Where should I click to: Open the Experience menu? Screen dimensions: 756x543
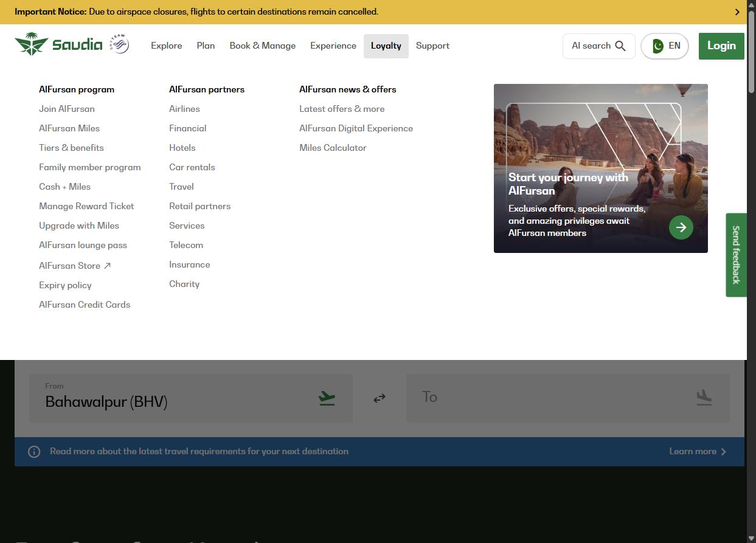click(333, 46)
